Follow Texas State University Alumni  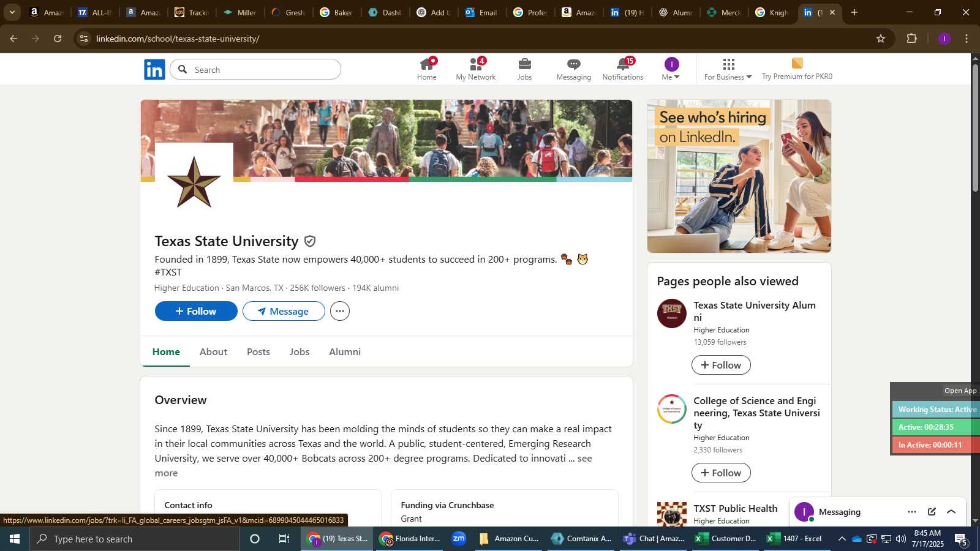tap(721, 365)
